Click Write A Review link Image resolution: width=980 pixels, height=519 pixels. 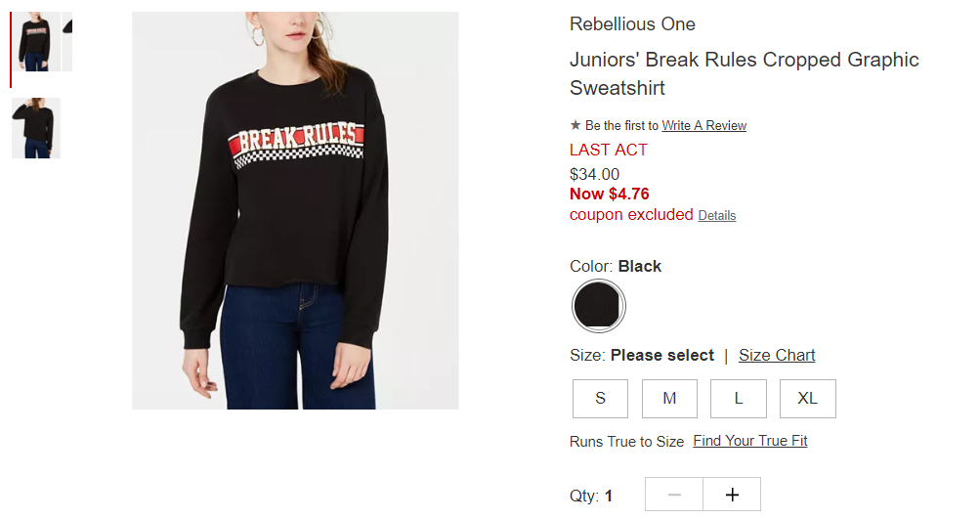tap(704, 126)
